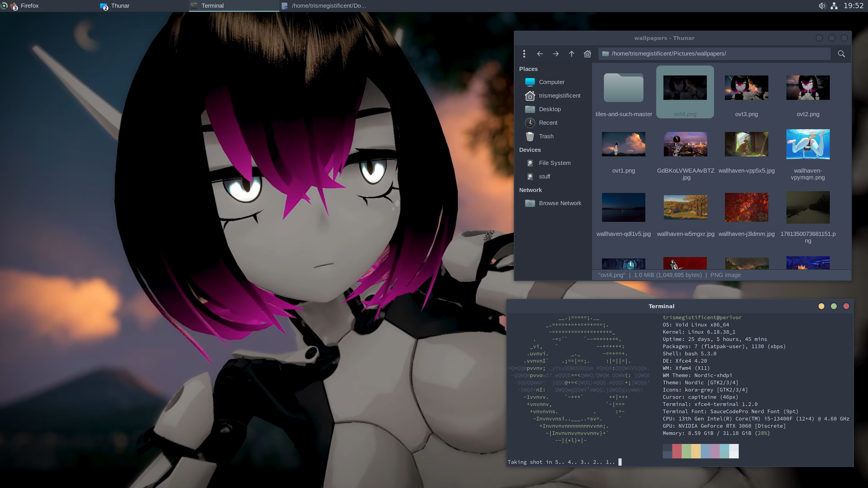Open the launcher icon left of Firefox
This screenshot has height=488, width=868.
tap(4, 6)
